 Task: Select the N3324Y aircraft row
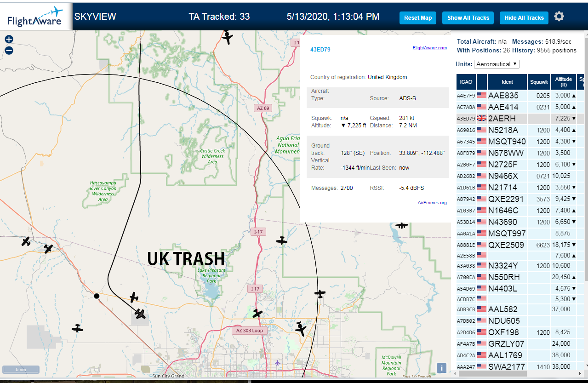click(x=520, y=266)
